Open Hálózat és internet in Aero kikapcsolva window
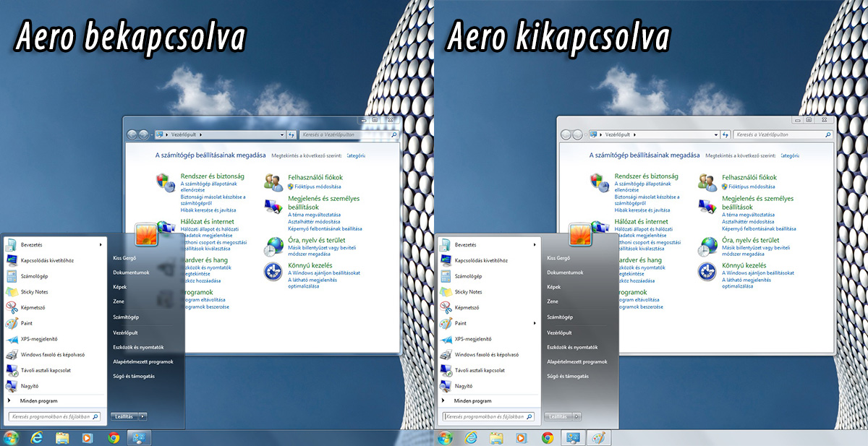868x446 pixels. (641, 221)
